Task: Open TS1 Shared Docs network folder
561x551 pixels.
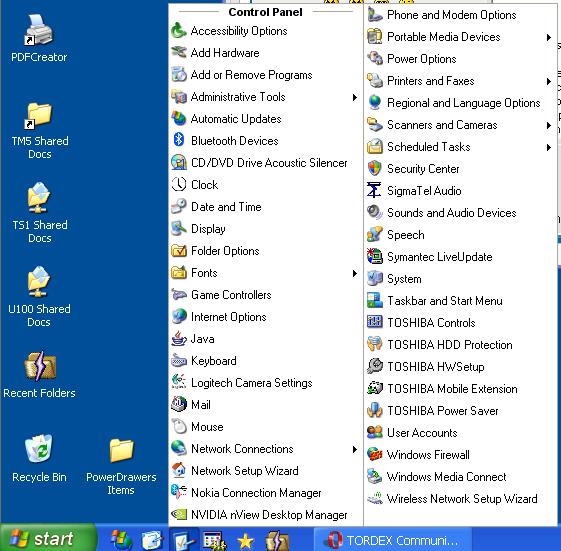Action: pos(39,213)
